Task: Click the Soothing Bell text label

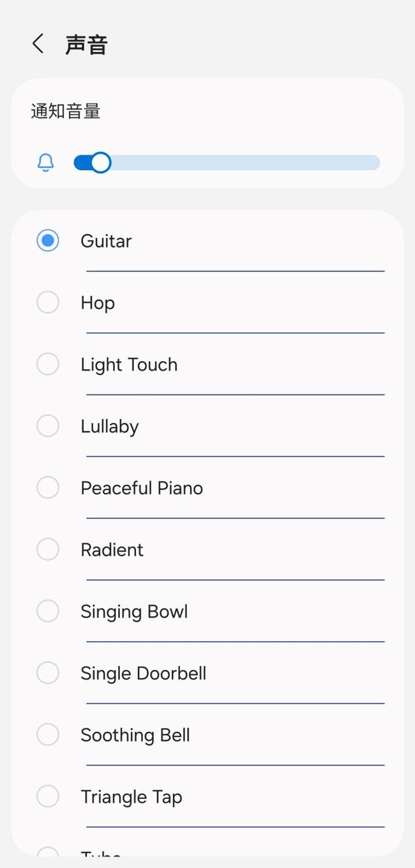Action: point(135,735)
